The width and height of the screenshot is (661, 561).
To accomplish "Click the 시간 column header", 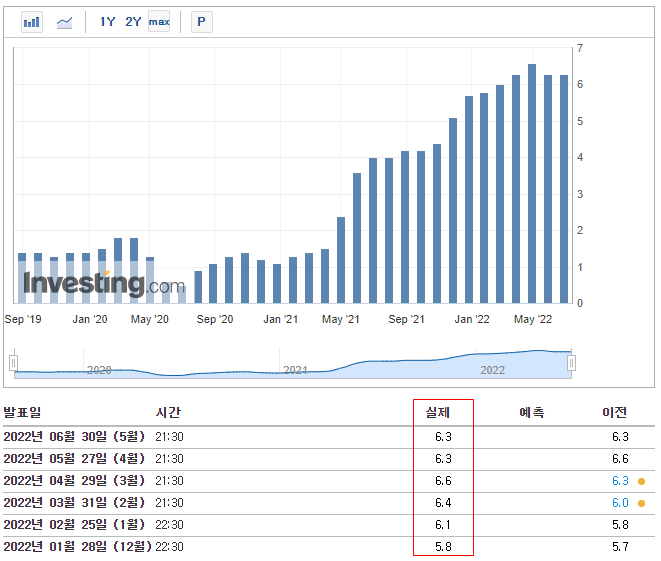I will point(168,412).
